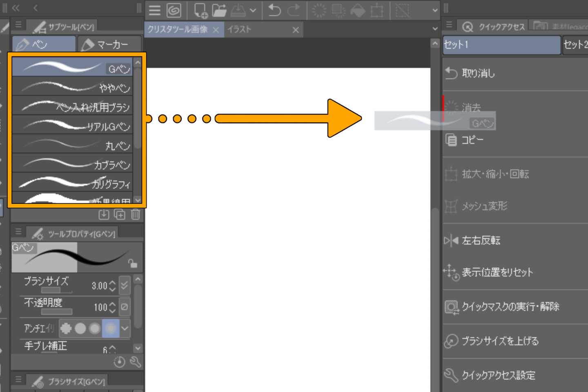Reset tool properties to the initial settings
This screenshot has height=392, width=588.
(x=119, y=362)
